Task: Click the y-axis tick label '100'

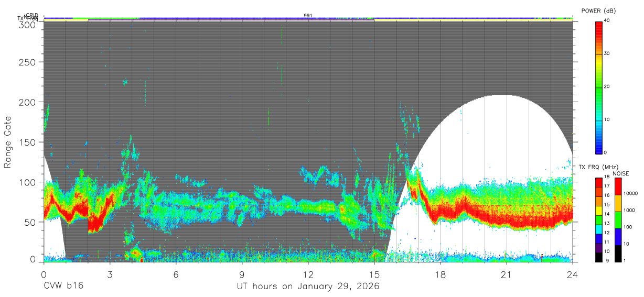Action: 28,182
